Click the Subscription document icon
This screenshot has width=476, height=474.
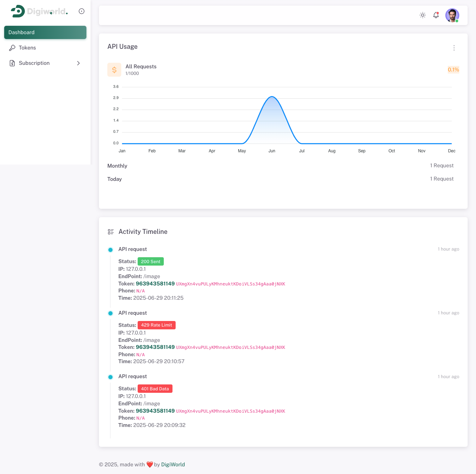12,63
